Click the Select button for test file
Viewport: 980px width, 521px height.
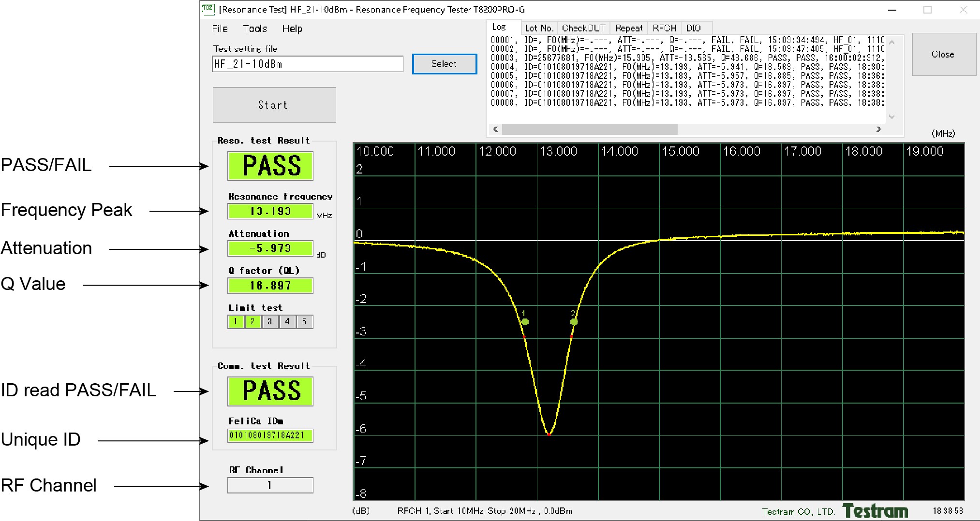click(444, 64)
